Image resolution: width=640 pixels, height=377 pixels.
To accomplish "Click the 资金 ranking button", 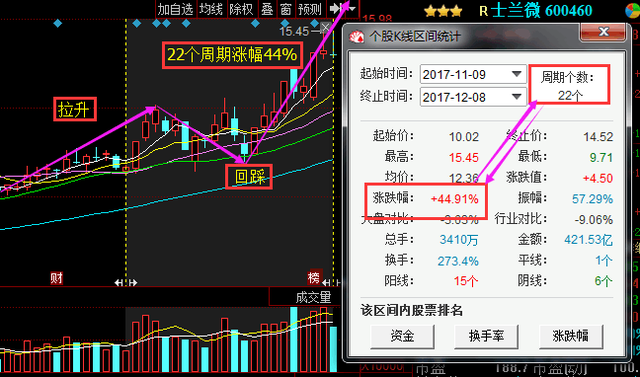I will click(402, 336).
